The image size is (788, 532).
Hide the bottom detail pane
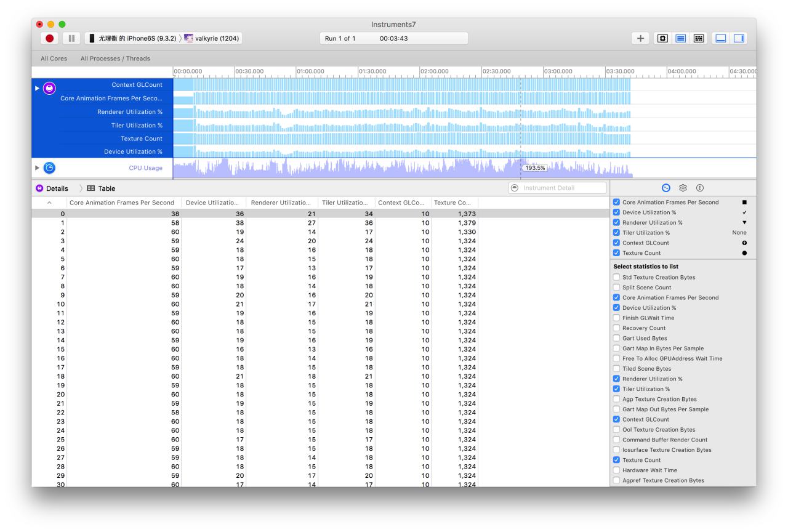click(x=720, y=38)
